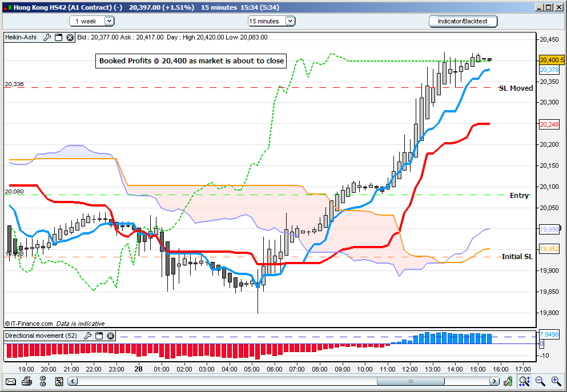Click the envelope mail icon
Viewport: 567px width, 392px height.
10,381
